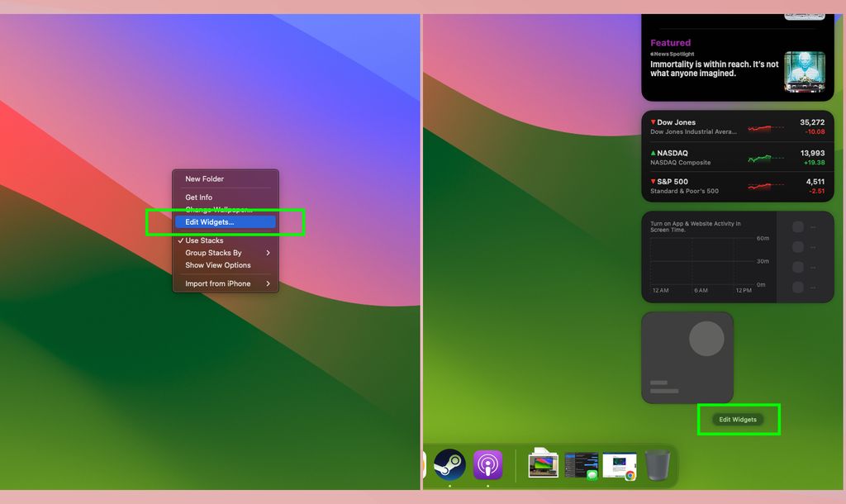Viewport: 846px width, 504px height.
Task: Click the top circle toggle in the Screen Time widget
Action: tap(797, 229)
